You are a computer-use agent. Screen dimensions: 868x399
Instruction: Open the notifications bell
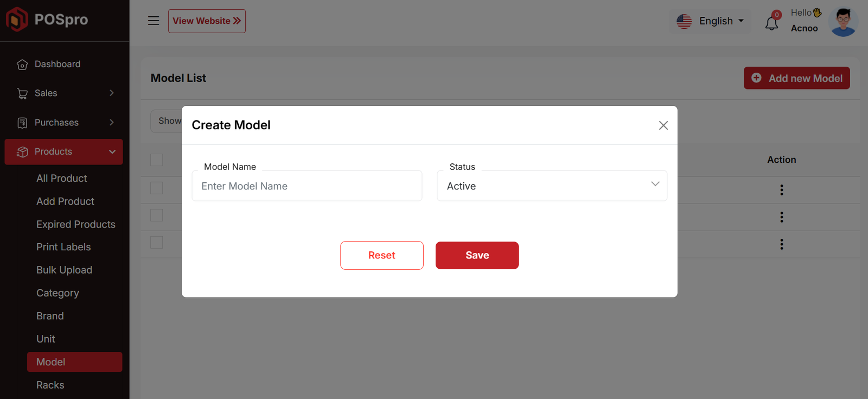coord(771,23)
